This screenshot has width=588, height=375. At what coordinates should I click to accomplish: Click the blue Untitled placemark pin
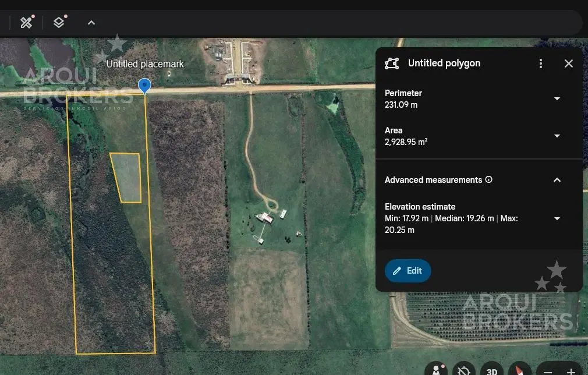144,86
